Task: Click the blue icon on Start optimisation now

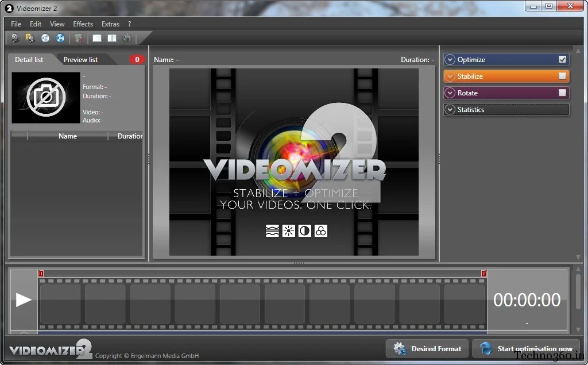Action: tap(486, 348)
